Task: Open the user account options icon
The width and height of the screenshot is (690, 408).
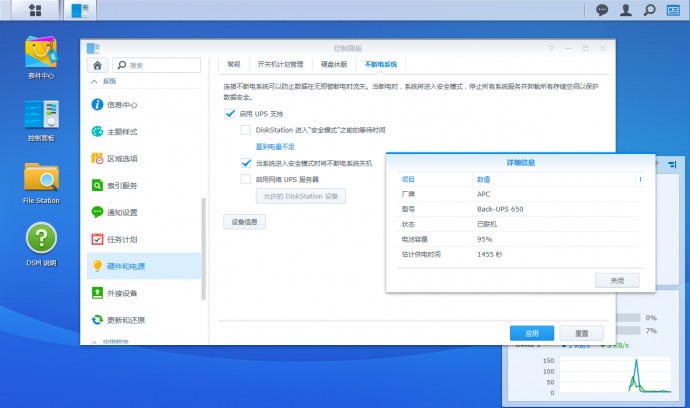Action: click(625, 10)
